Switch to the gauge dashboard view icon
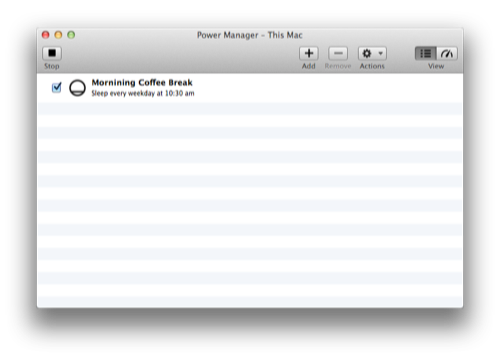The height and width of the screenshot is (364, 500). point(447,53)
